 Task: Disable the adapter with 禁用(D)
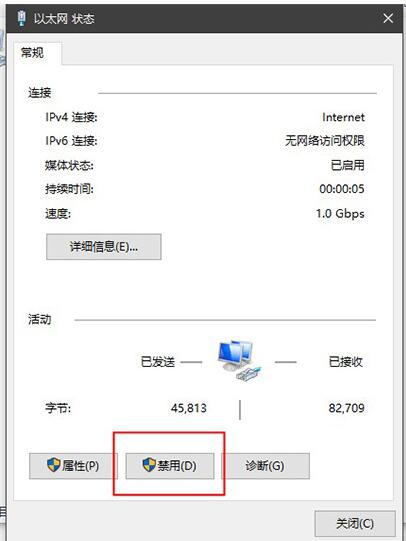(170, 466)
